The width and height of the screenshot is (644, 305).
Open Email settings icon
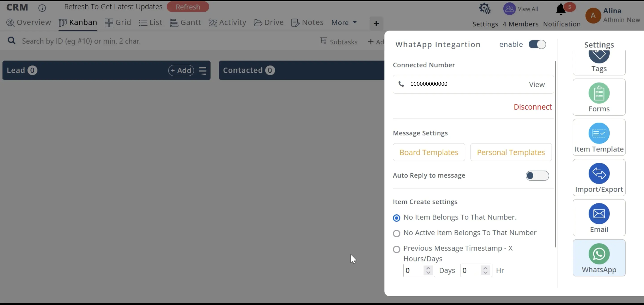coord(599,214)
